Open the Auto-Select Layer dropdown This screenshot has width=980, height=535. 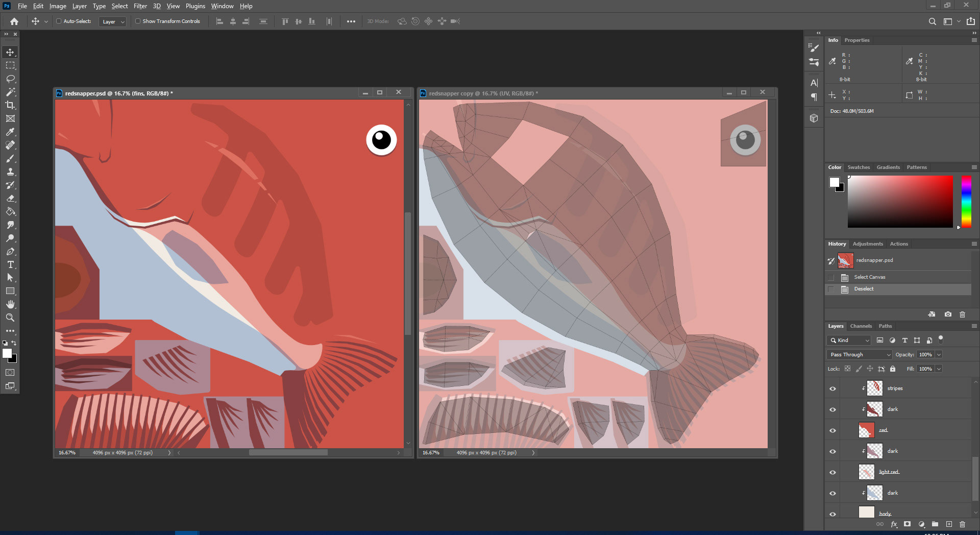(112, 21)
